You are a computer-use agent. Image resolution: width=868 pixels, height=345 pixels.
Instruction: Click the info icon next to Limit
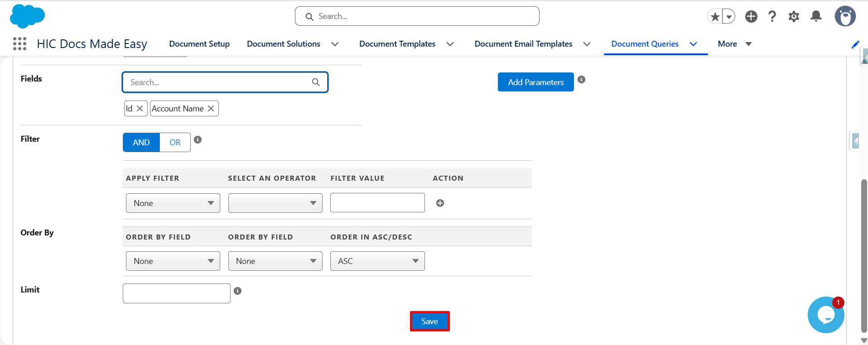(237, 291)
